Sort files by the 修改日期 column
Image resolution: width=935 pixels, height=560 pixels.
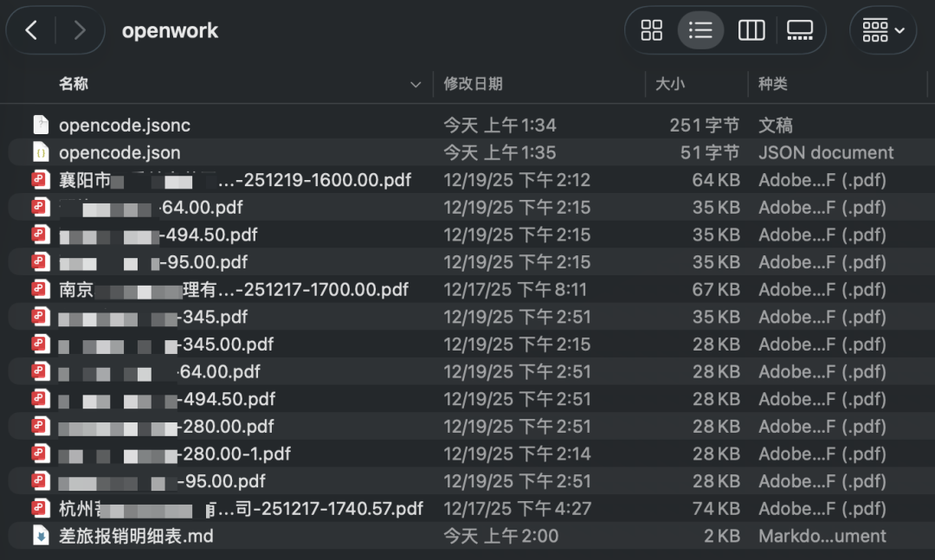(x=473, y=84)
